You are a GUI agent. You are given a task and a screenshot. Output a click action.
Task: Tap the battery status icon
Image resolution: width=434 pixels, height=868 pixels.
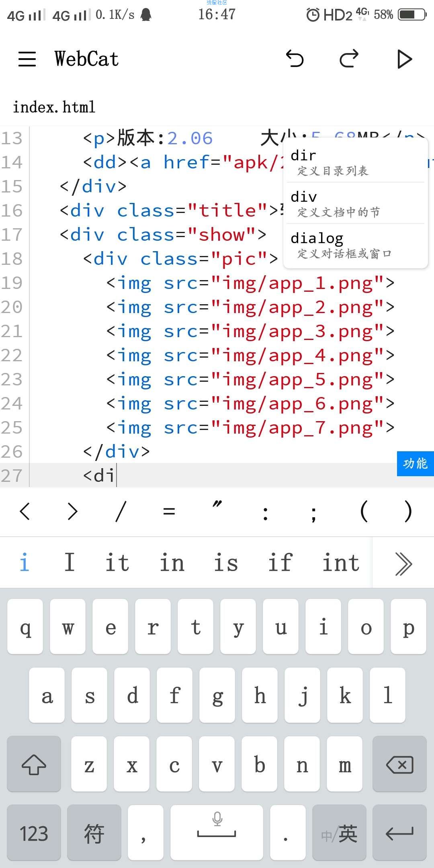412,15
